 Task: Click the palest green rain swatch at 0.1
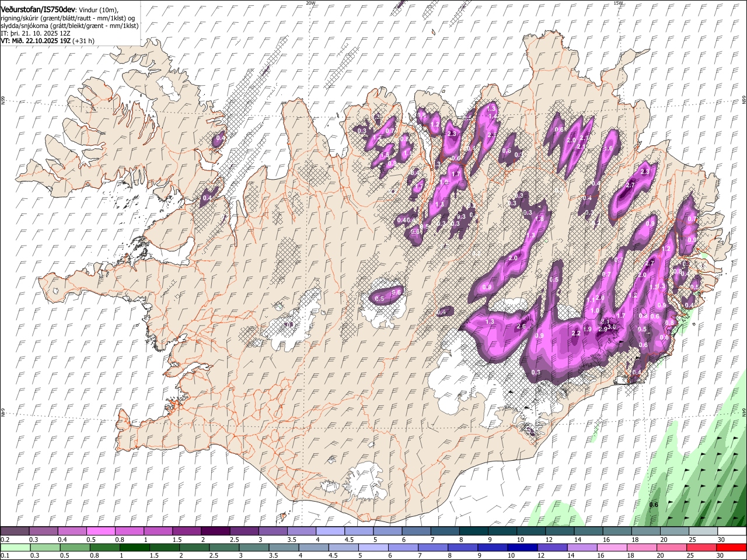click(15, 547)
